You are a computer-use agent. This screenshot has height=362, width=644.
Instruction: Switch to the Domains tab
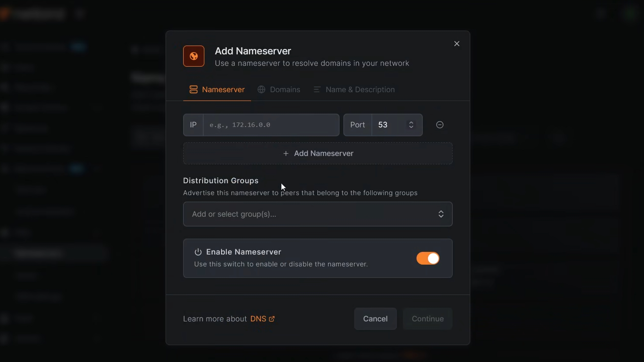click(x=285, y=89)
